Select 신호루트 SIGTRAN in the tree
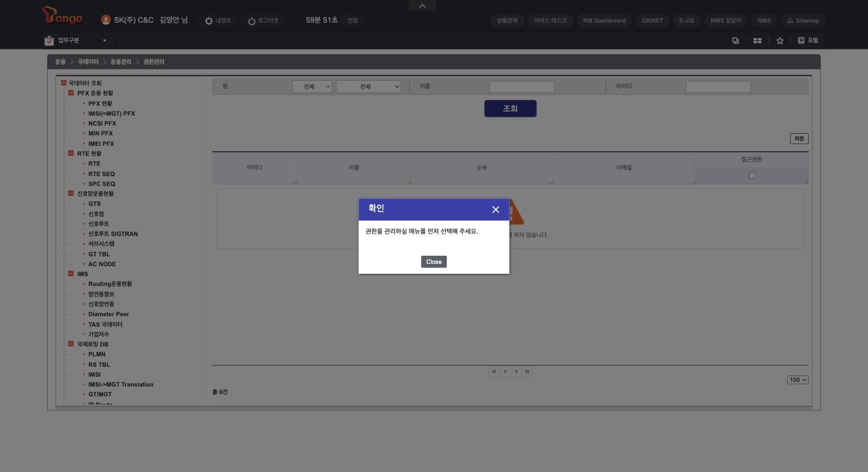868x472 pixels. click(113, 234)
